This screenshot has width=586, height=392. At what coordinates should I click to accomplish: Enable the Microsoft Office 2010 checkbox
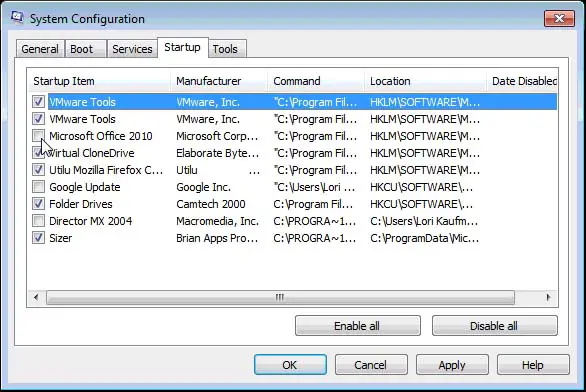click(x=38, y=136)
